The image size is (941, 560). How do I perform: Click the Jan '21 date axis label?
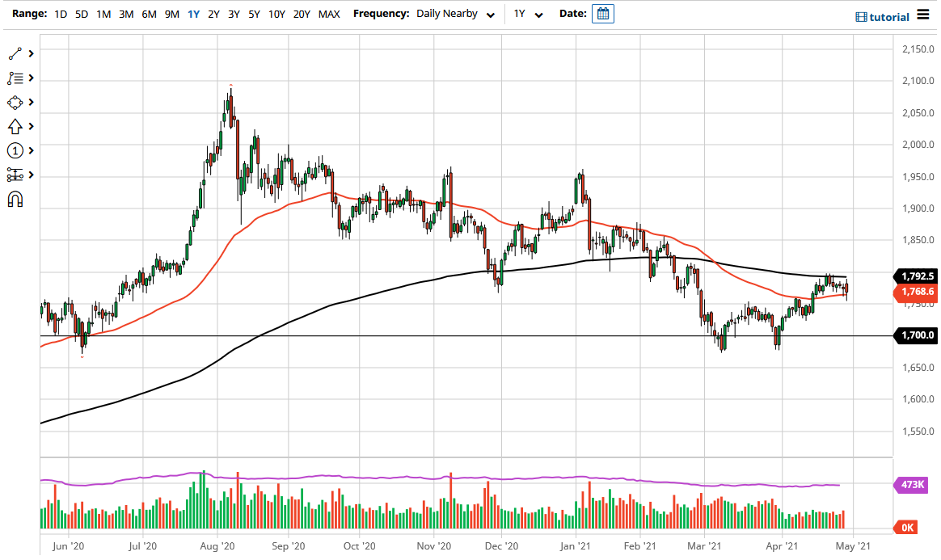576,546
